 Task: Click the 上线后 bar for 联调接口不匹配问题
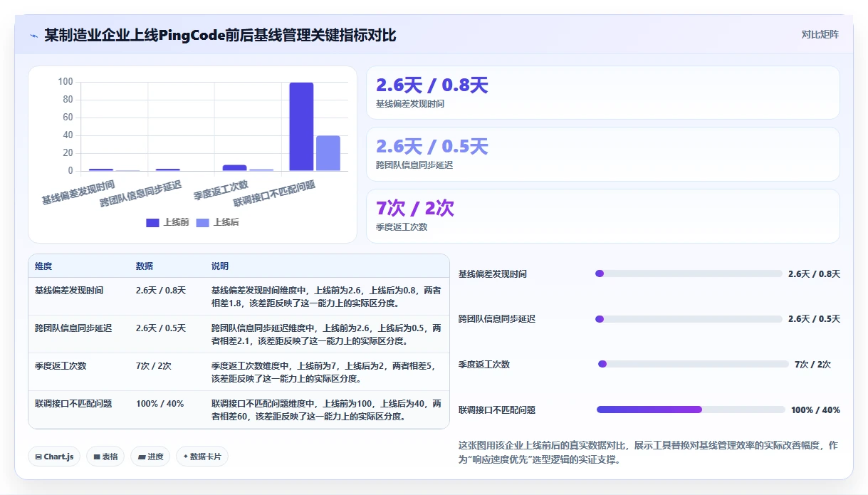pyautogui.click(x=328, y=153)
